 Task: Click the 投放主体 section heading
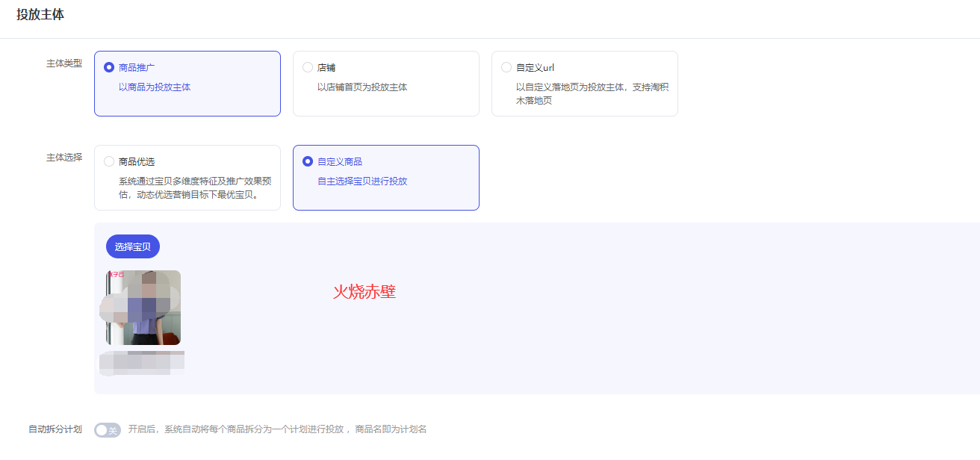[x=40, y=14]
